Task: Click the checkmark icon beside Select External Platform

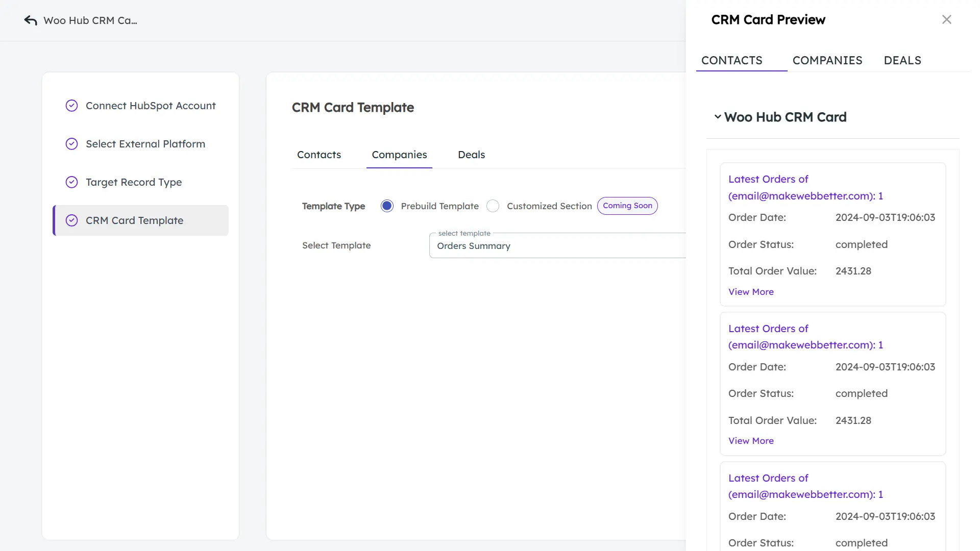Action: 71,143
